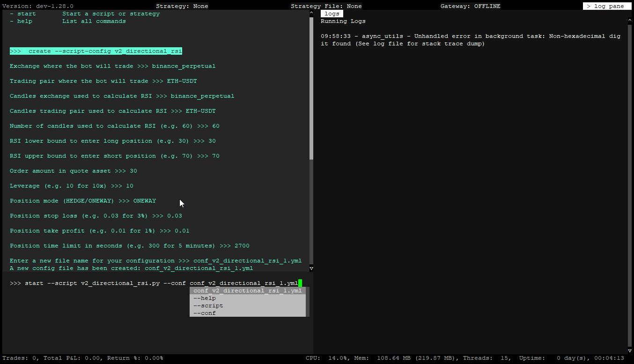The height and width of the screenshot is (364, 634).
Task: Click the Strategy File label in header
Action: [x=326, y=6]
